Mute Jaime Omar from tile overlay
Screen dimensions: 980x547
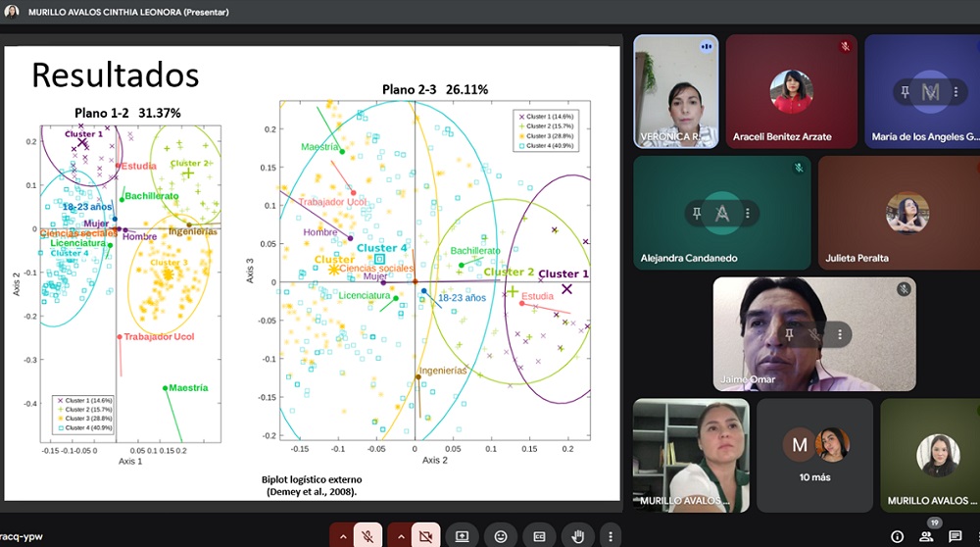pos(813,334)
